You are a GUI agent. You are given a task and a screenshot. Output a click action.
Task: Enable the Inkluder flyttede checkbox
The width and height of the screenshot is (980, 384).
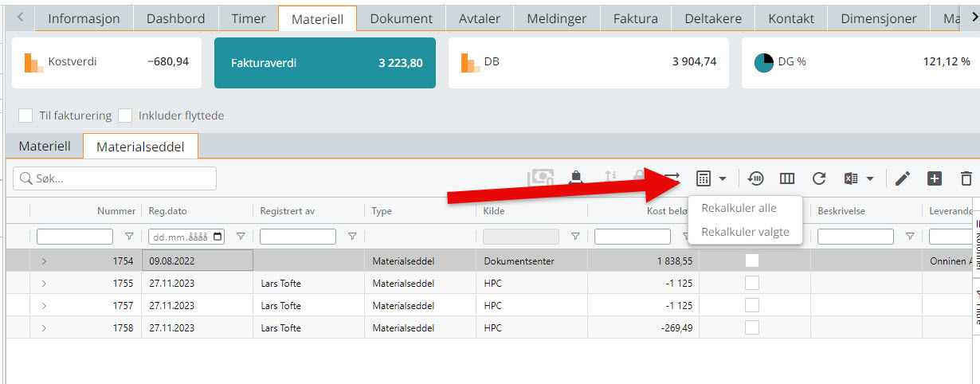[x=125, y=116]
